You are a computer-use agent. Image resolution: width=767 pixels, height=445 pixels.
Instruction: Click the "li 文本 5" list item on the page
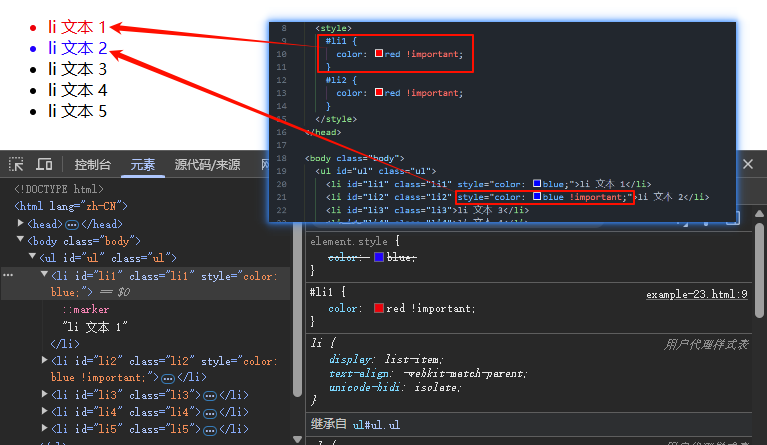77,111
